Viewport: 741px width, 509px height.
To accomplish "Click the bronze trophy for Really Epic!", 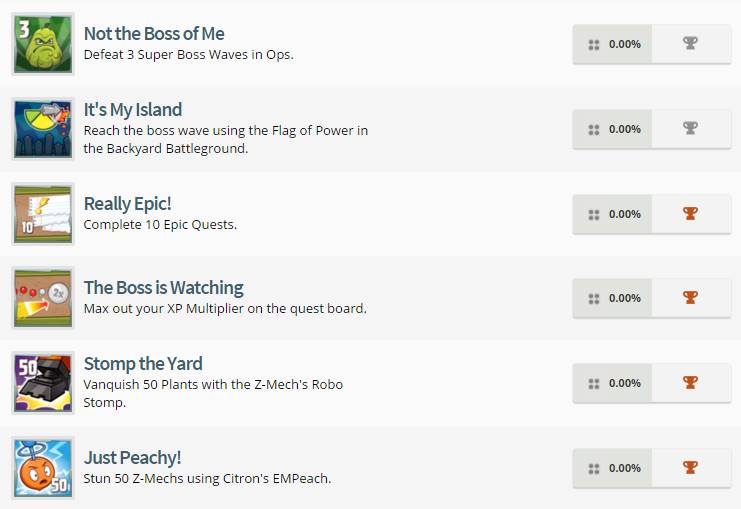I will (690, 214).
